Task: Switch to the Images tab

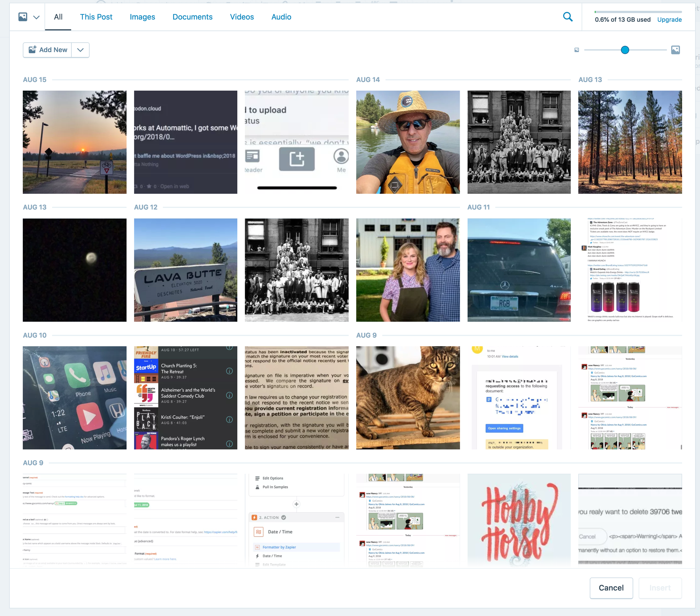Action: tap(142, 16)
